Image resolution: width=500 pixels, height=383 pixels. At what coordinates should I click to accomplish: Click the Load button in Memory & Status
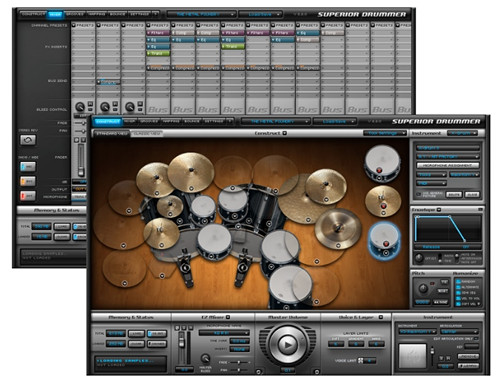click(x=137, y=334)
